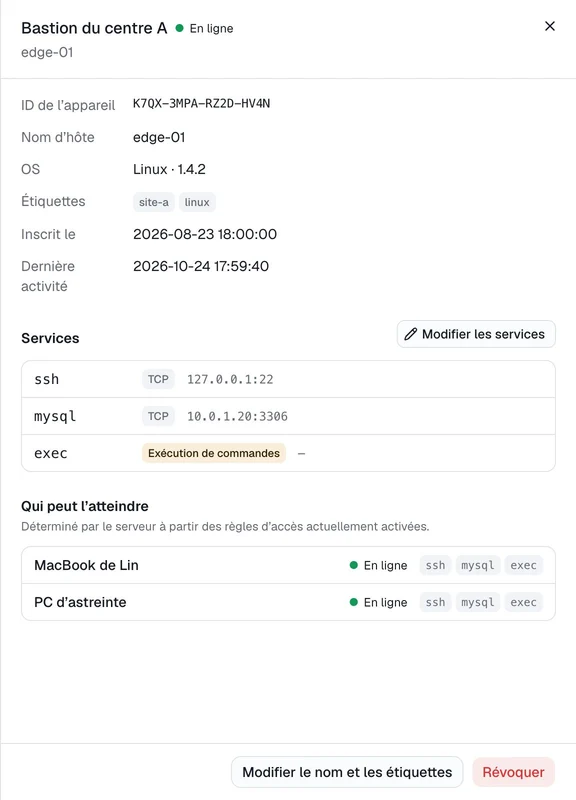This screenshot has width=576, height=800.
Task: Click exec chip in MacBook de Lin row
Action: [523, 565]
